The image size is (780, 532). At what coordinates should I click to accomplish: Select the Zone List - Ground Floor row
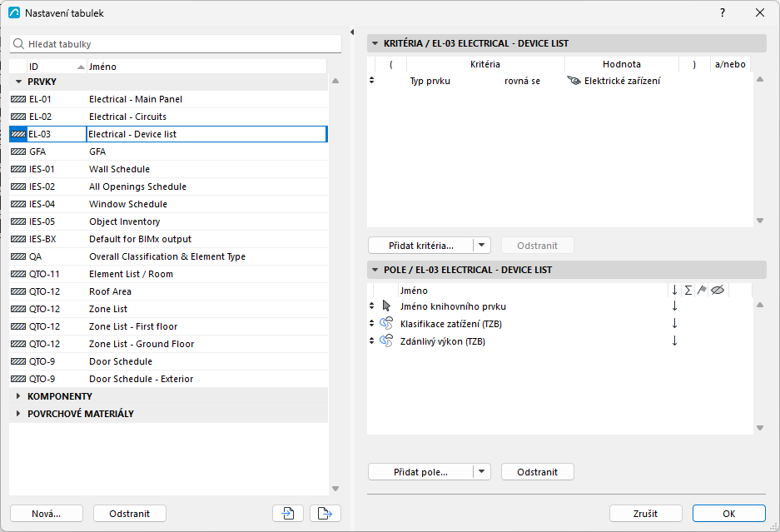point(169,344)
